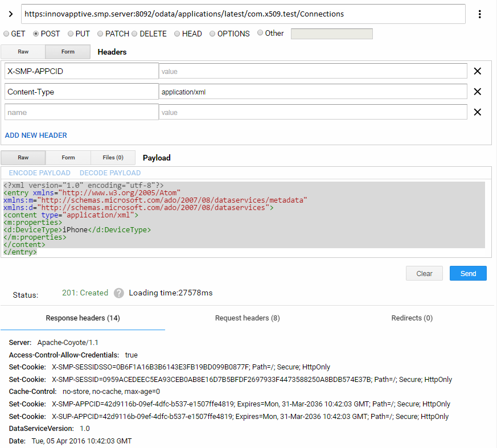Screen dimensions: 497x448
Task: Choose the Other request method
Action: click(260, 34)
